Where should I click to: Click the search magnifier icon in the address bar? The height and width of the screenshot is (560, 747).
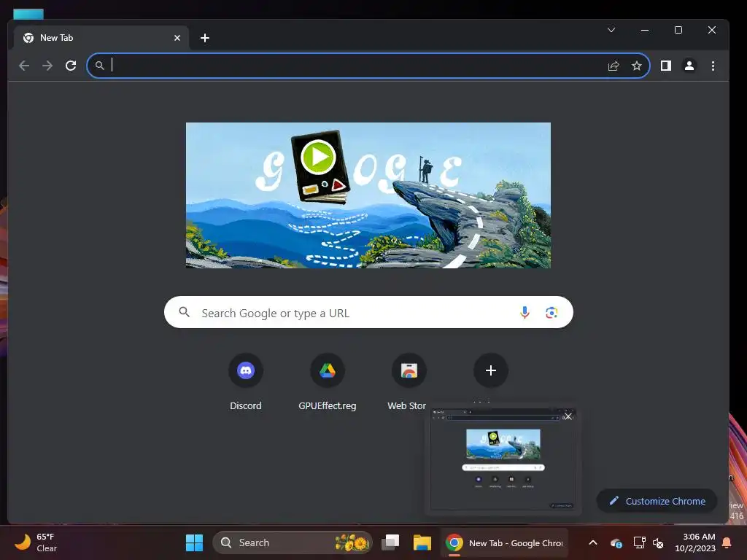99,66
